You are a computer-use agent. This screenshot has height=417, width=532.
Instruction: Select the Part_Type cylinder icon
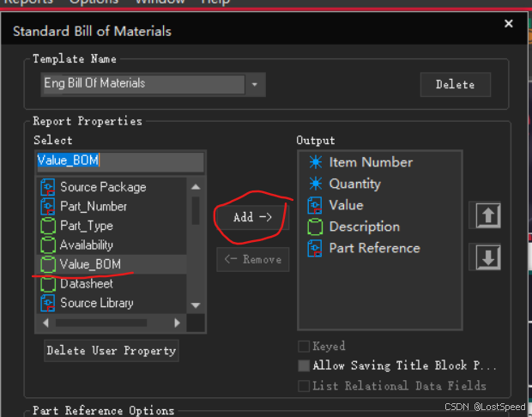(48, 227)
